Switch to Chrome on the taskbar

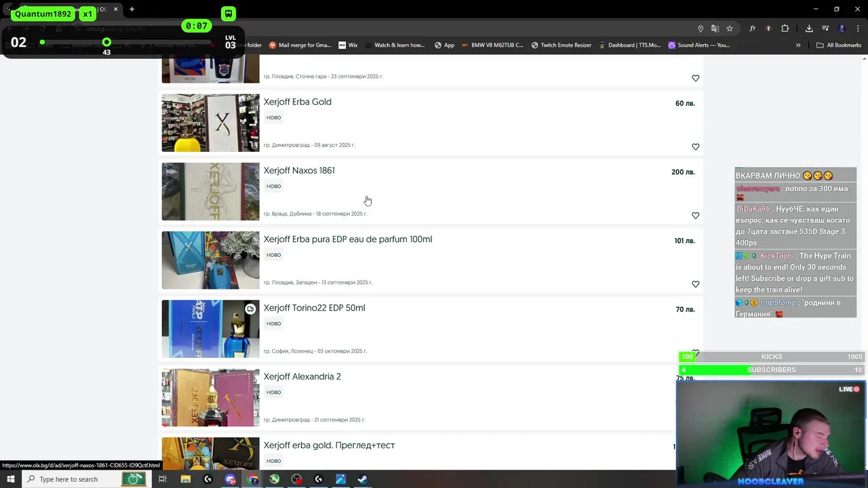click(253, 479)
